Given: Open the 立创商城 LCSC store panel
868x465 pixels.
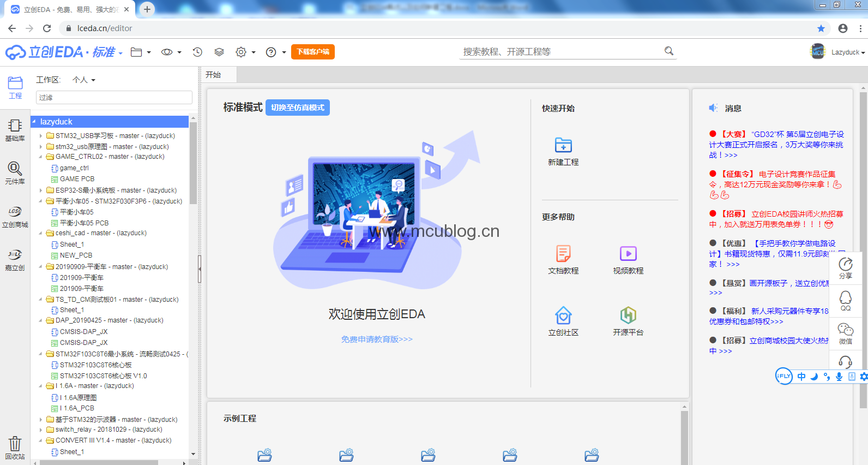Looking at the screenshot, I should [15, 217].
